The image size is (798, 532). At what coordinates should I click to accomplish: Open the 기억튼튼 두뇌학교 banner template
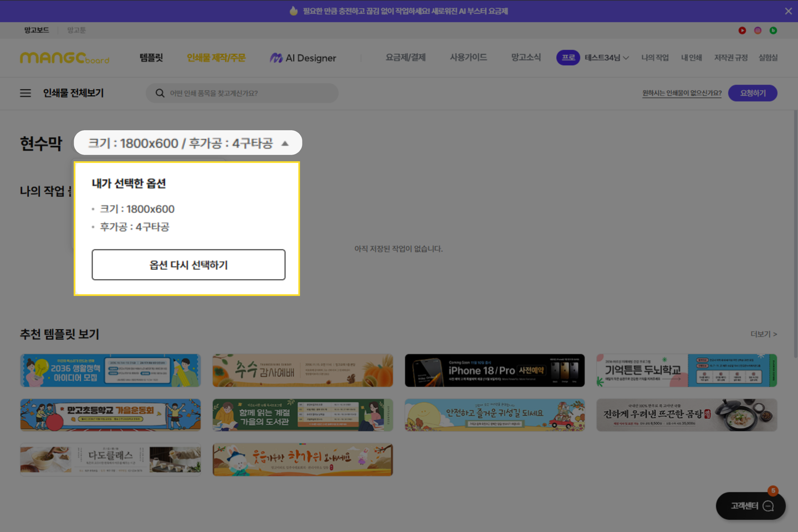tap(687, 370)
